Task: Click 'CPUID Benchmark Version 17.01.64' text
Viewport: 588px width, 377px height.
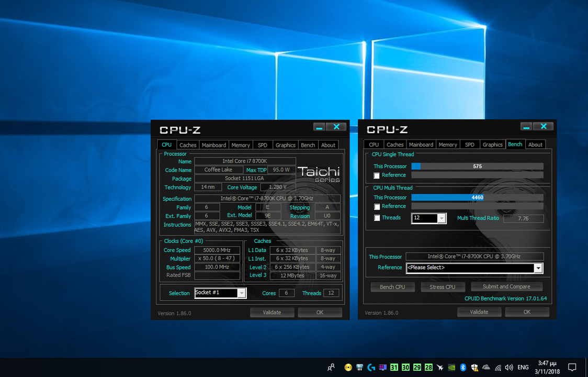Action: pyautogui.click(x=505, y=298)
